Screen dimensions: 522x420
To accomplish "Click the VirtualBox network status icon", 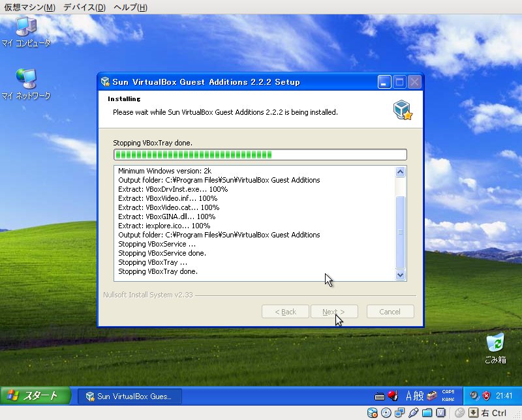I will tap(399, 413).
